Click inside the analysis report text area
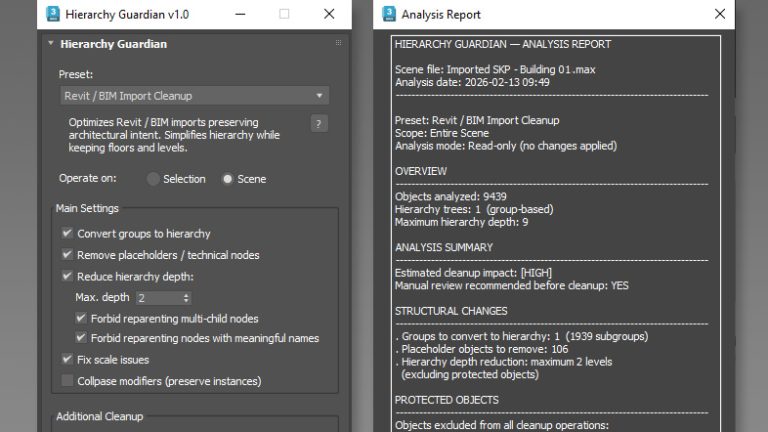Screen dimensions: 768x432 click(x=556, y=234)
